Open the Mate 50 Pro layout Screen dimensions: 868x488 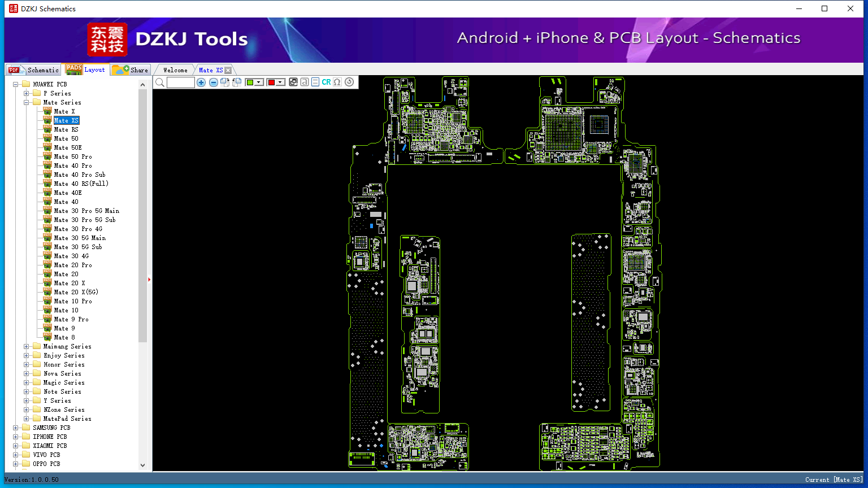point(73,156)
